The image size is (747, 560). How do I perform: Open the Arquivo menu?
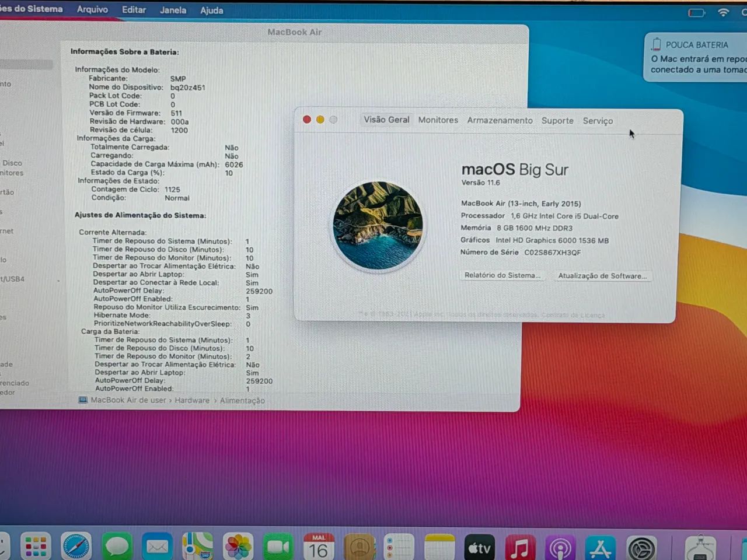click(92, 9)
